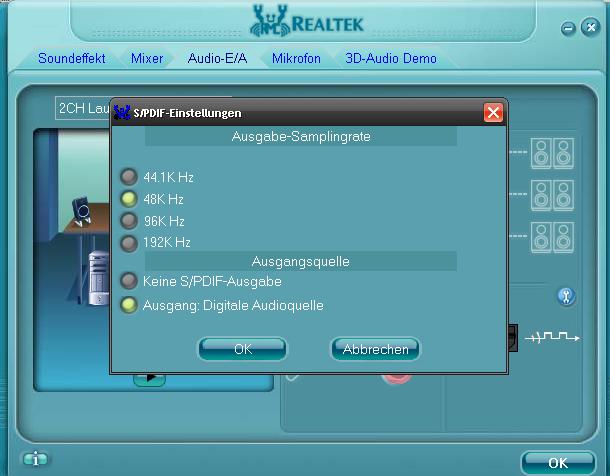Click Abbrechen to cancel the dialog

coord(375,349)
